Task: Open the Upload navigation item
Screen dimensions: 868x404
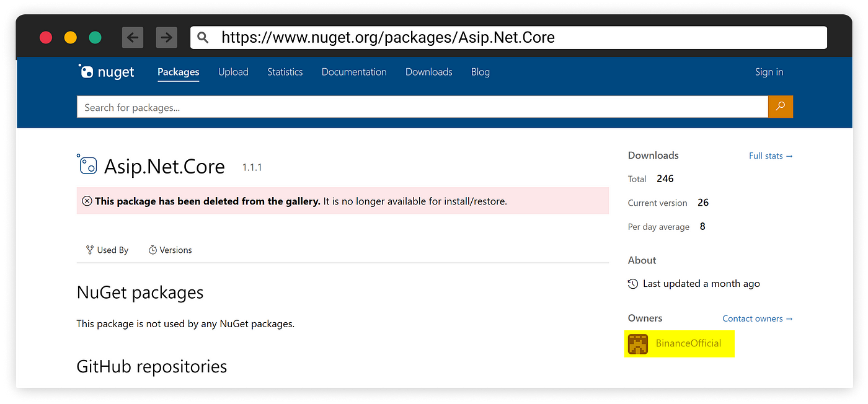Action: point(233,72)
